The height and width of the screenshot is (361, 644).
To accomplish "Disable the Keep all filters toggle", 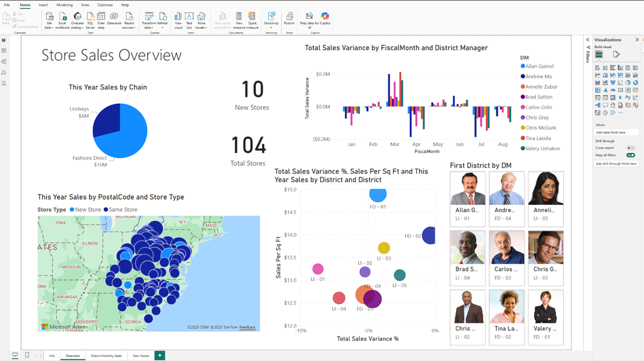I will tap(630, 155).
